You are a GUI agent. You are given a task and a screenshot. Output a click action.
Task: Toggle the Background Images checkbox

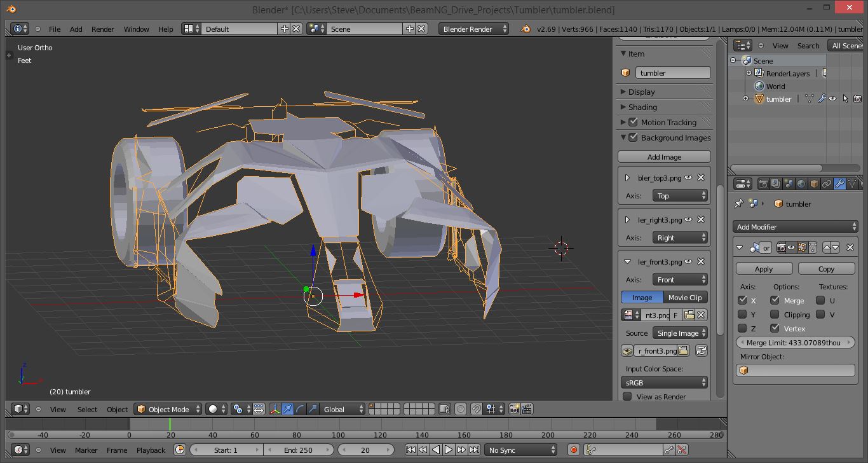tap(633, 137)
